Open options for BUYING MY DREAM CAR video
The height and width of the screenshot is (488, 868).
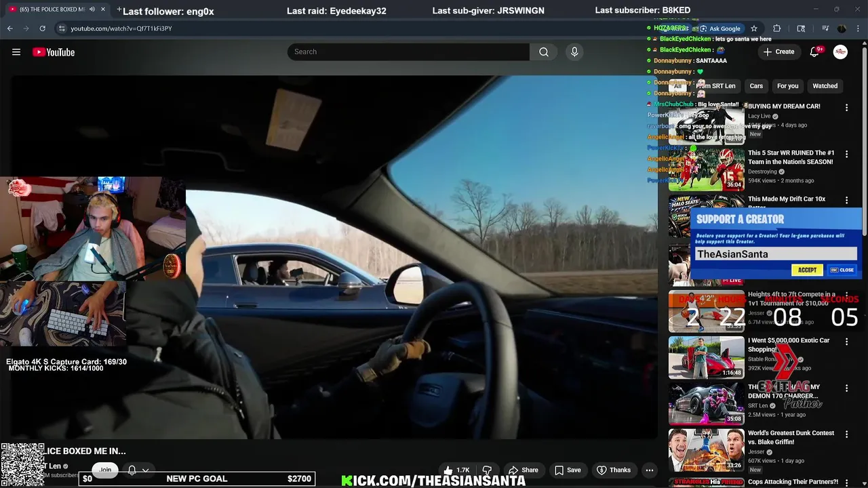[x=846, y=108]
